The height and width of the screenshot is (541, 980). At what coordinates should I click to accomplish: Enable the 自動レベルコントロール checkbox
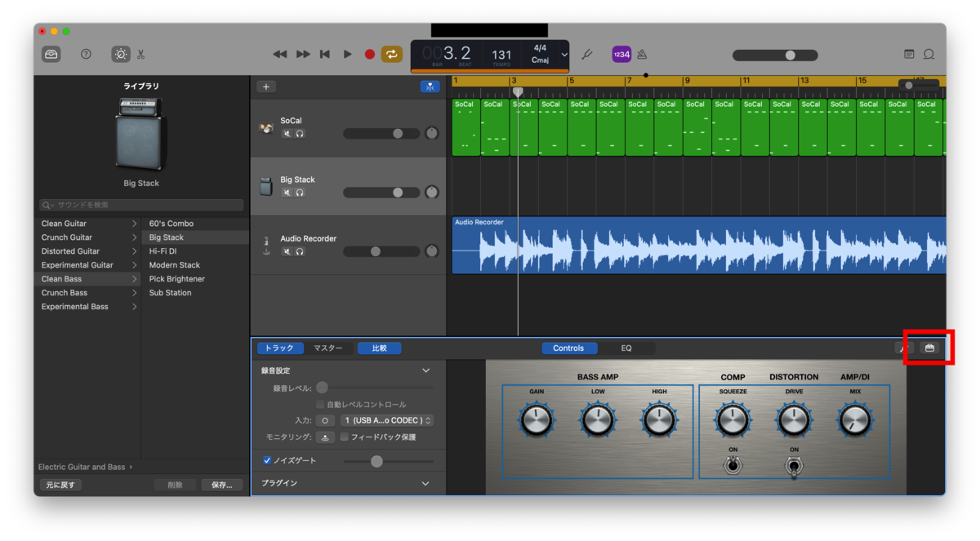tap(320, 405)
